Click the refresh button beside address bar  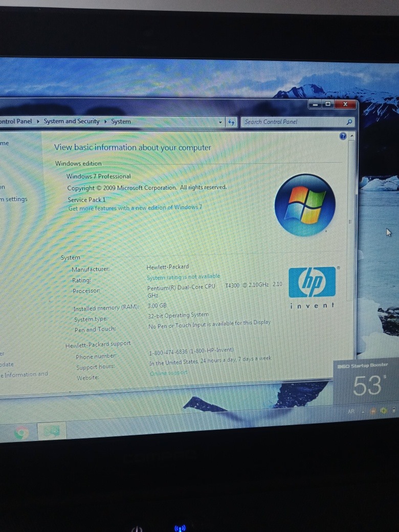coord(231,122)
